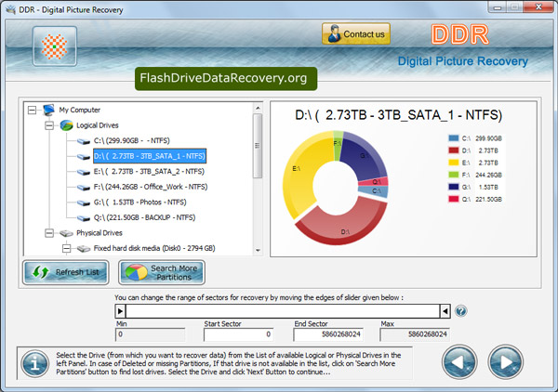Click the dark blue G:\ legend swatch
This screenshot has height=392, width=558.
[x=454, y=187]
